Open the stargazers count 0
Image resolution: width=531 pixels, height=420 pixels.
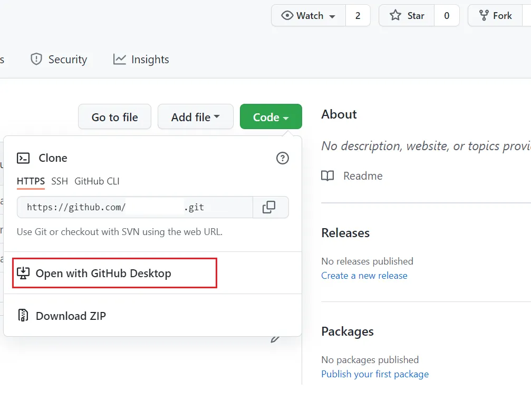(x=447, y=16)
